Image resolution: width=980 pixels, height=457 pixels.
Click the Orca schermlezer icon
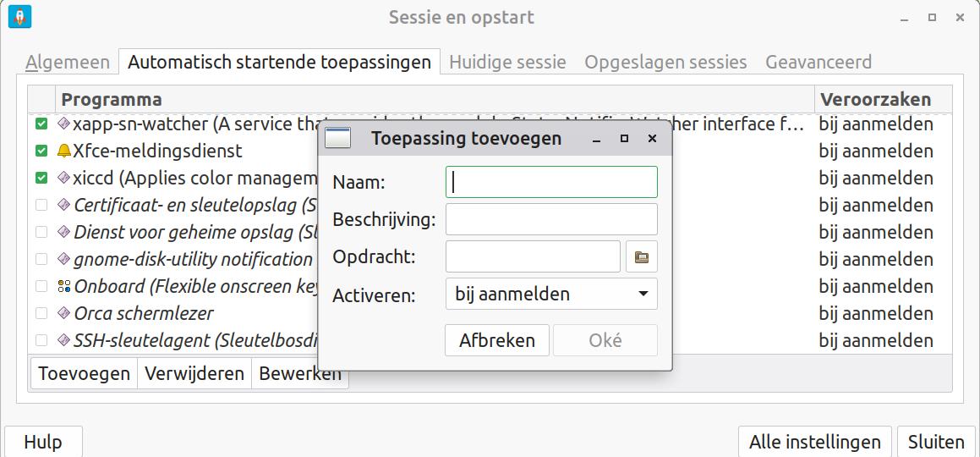pos(63,313)
